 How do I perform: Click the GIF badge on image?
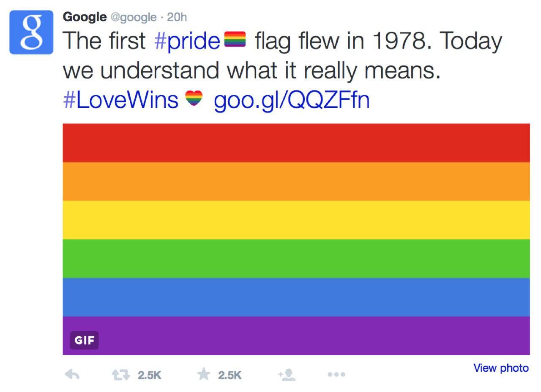[x=85, y=340]
